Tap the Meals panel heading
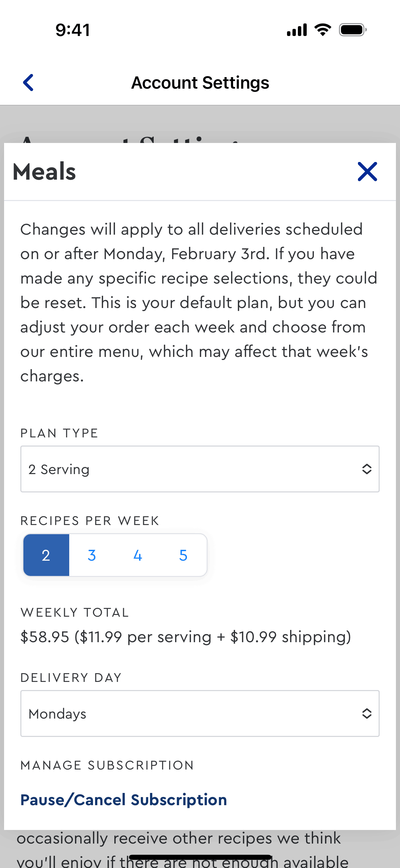The width and height of the screenshot is (400, 868). click(x=44, y=171)
